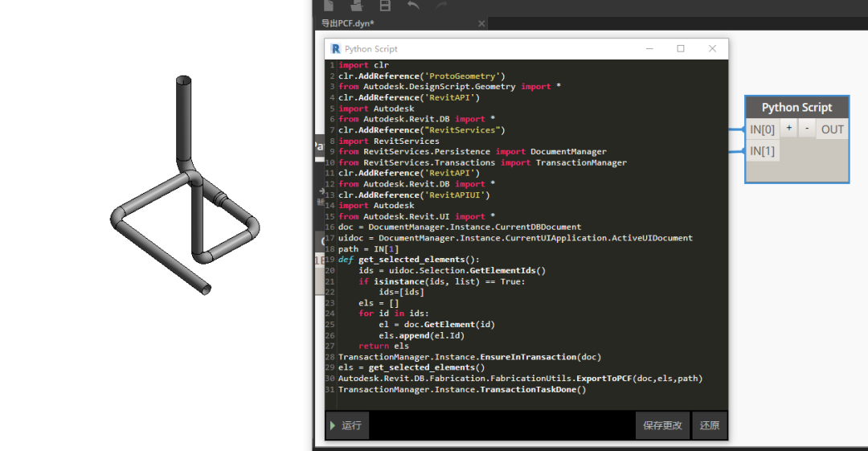The height and width of the screenshot is (451, 868).
Task: Click line 'import RevitServices'
Action: click(389, 141)
